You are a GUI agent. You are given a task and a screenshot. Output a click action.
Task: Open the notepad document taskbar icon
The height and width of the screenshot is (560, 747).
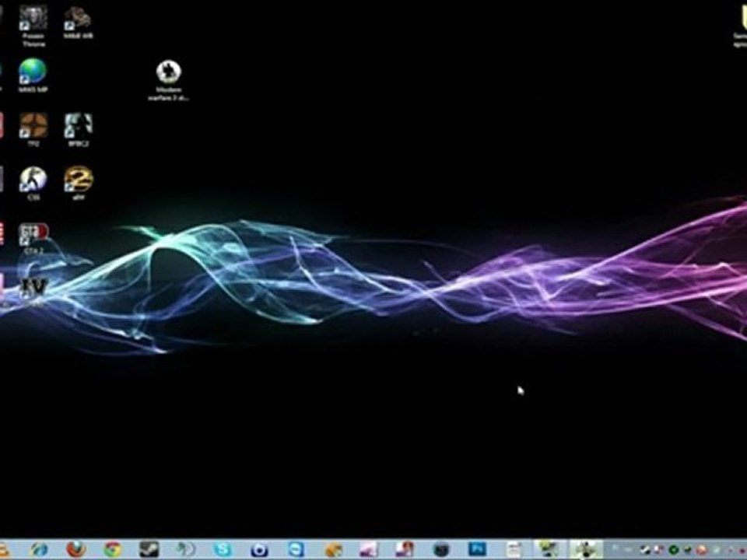[514, 550]
